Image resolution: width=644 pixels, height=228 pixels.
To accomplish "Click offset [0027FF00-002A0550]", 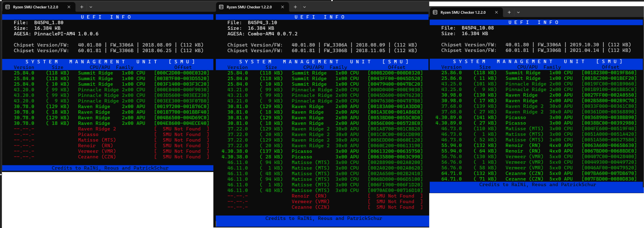I will pyautogui.click(x=609, y=95).
